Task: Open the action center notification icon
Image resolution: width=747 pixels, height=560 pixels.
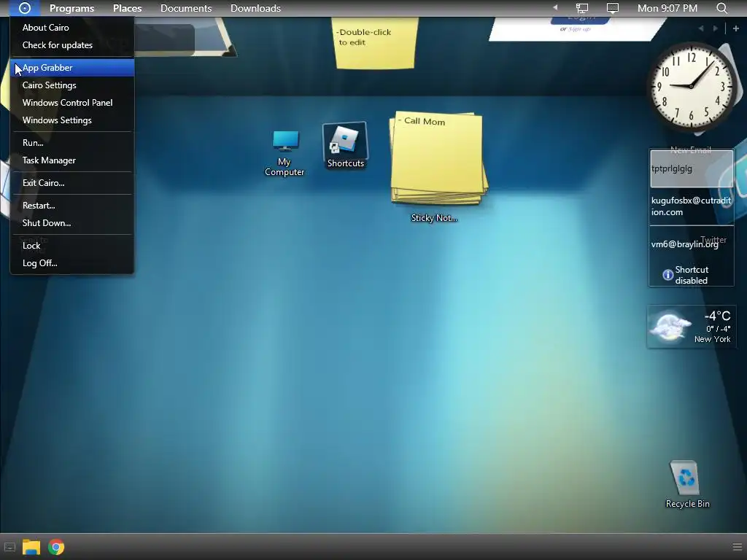Action: click(x=613, y=8)
